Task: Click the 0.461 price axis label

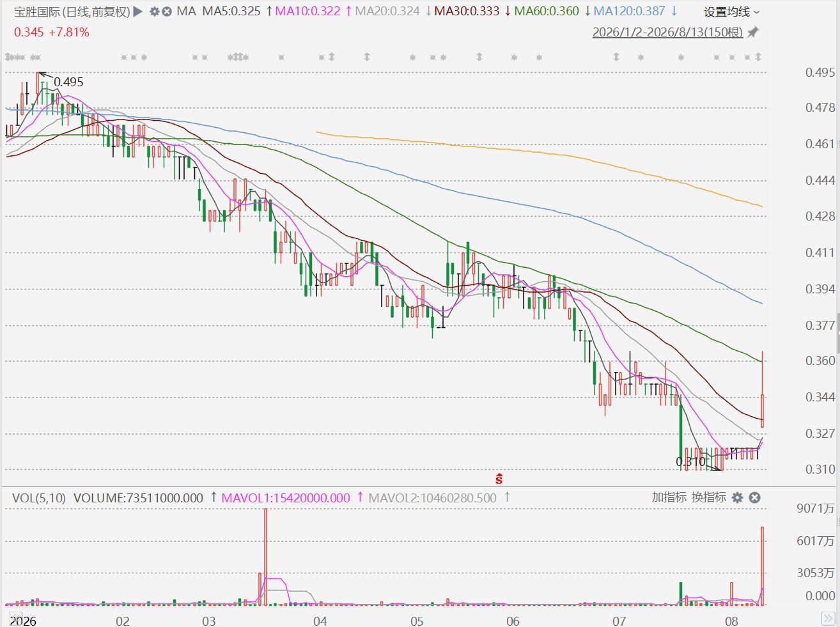Action: click(x=820, y=144)
